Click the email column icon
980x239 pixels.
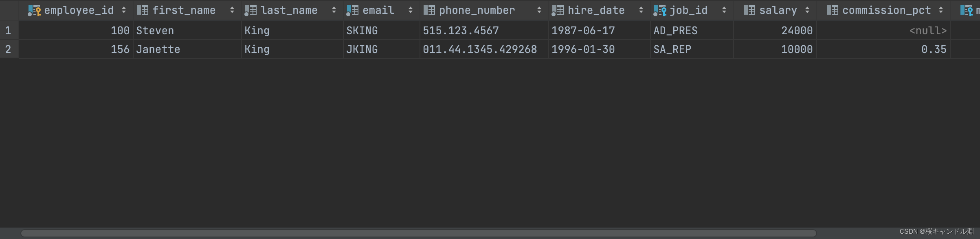352,10
